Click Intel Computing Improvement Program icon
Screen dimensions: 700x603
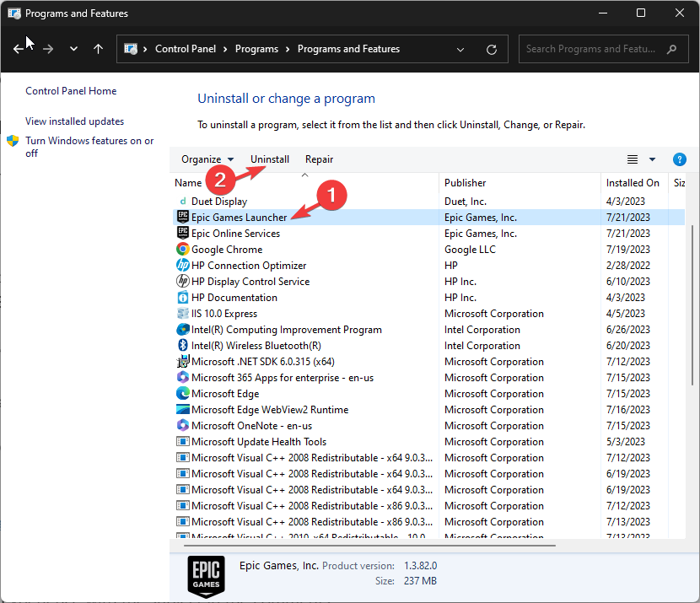click(x=182, y=330)
